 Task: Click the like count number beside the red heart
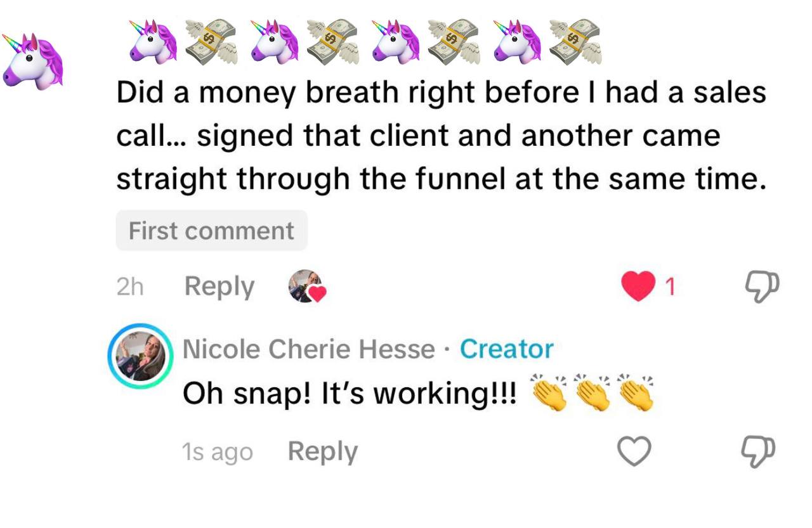point(670,288)
